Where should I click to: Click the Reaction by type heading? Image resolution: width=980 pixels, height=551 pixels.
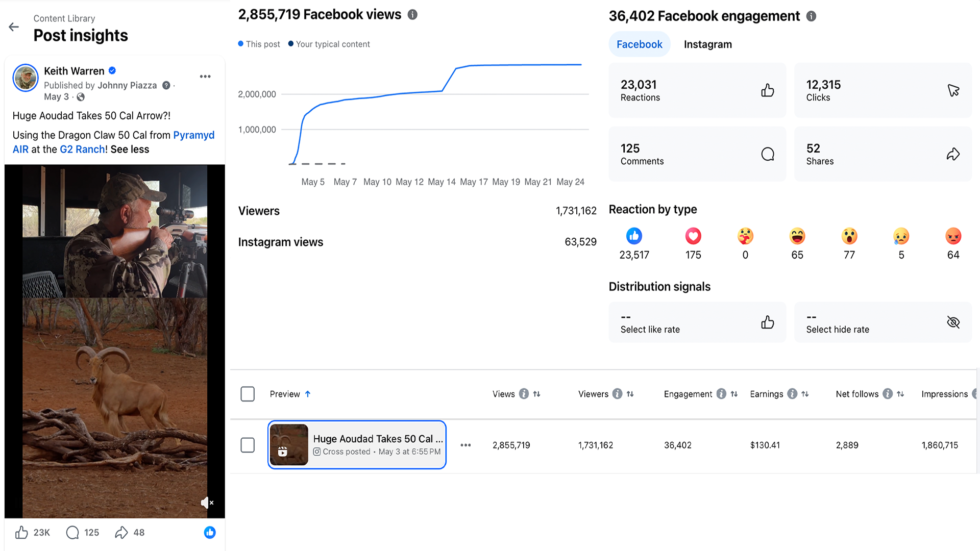(x=653, y=209)
